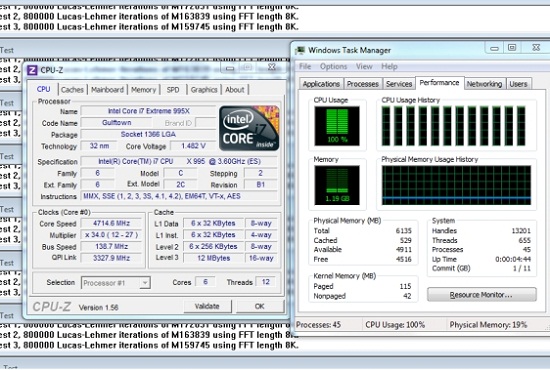Click the Revision value B1
Viewport: 550px width, 370px height.
[x=261, y=184]
